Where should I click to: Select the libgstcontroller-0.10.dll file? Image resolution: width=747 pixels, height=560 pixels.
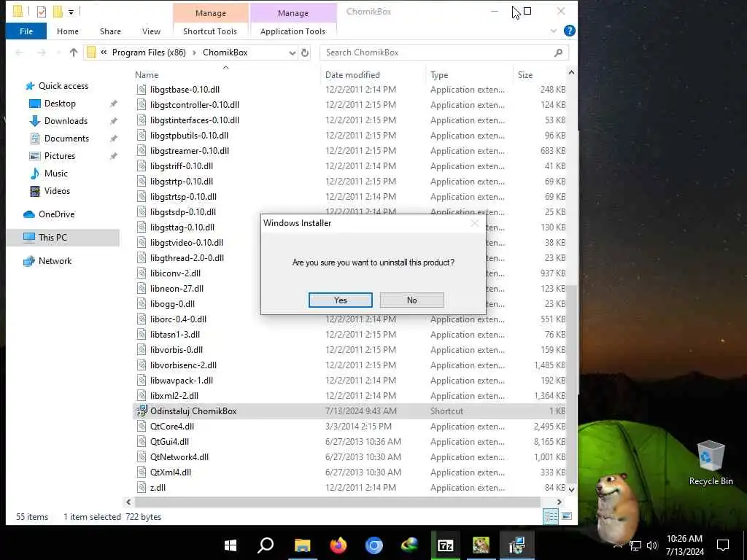194,105
